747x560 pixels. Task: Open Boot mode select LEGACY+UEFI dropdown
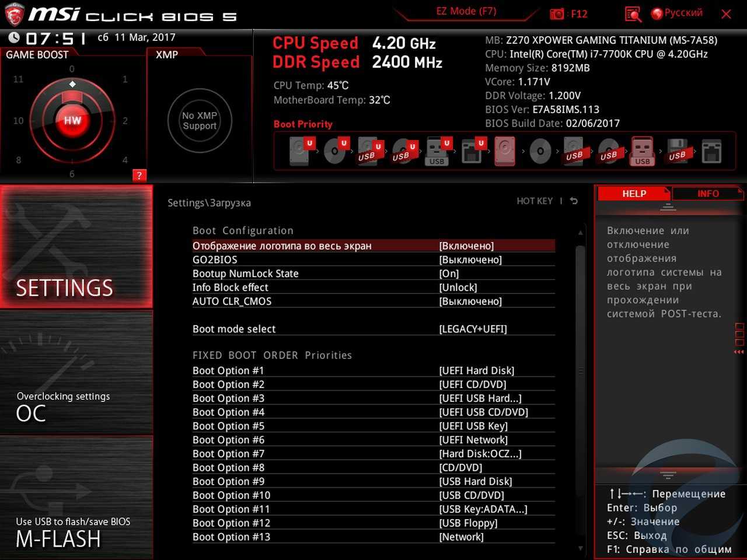point(473,329)
